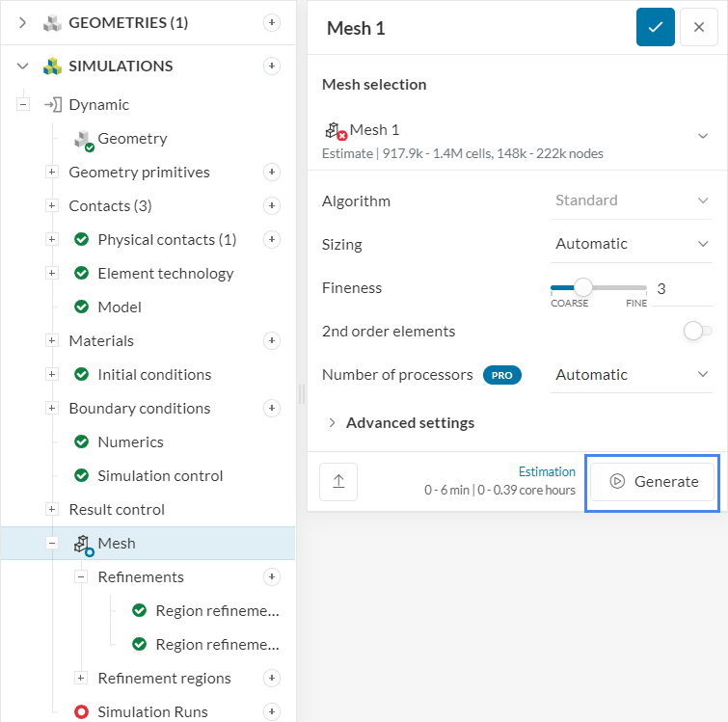Expand the Mesh 1 selection dropdown

tap(703, 136)
